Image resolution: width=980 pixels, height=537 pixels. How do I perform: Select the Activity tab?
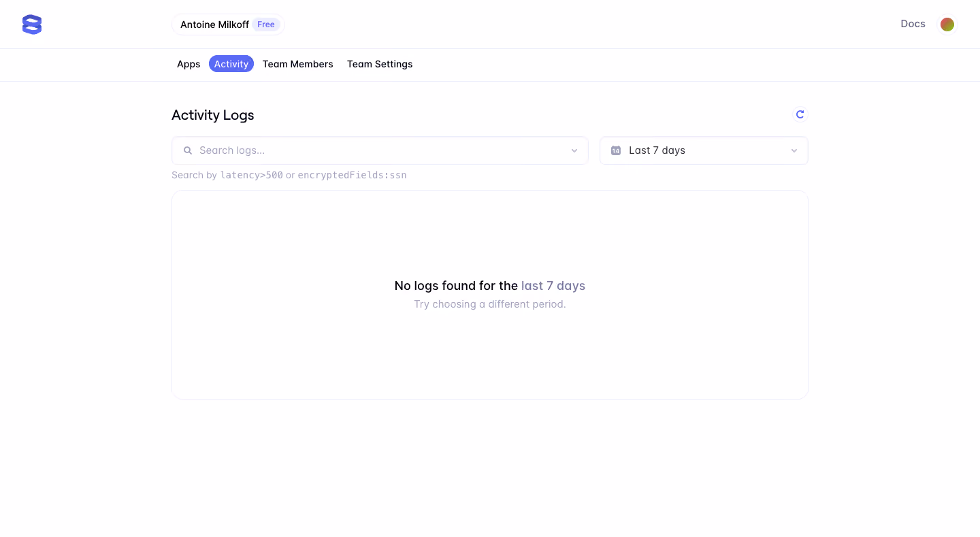pos(231,64)
